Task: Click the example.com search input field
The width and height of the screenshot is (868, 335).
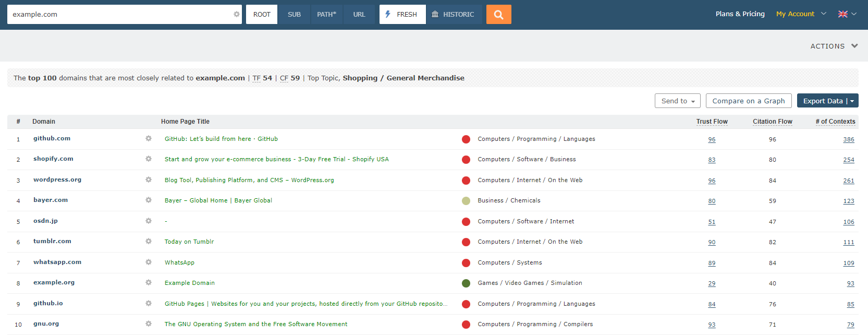Action: [x=120, y=15]
